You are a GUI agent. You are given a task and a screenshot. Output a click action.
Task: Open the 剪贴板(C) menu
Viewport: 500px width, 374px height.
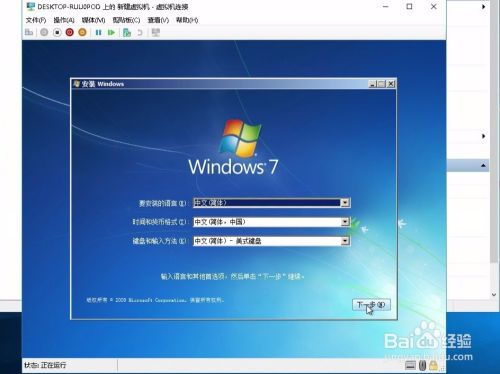(x=126, y=20)
